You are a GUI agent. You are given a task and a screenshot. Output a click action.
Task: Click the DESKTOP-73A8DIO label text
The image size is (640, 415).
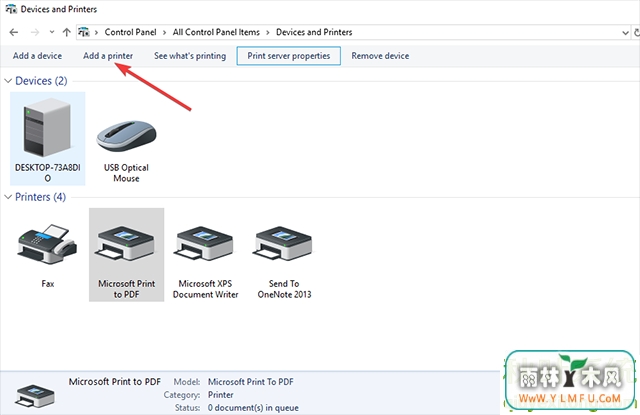tap(47, 173)
